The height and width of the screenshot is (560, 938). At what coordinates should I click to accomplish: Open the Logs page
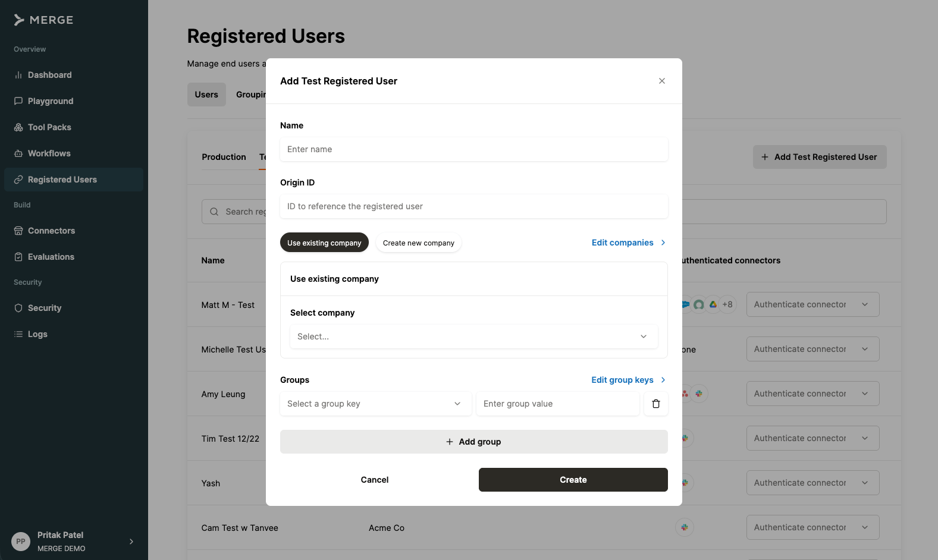pos(74,334)
